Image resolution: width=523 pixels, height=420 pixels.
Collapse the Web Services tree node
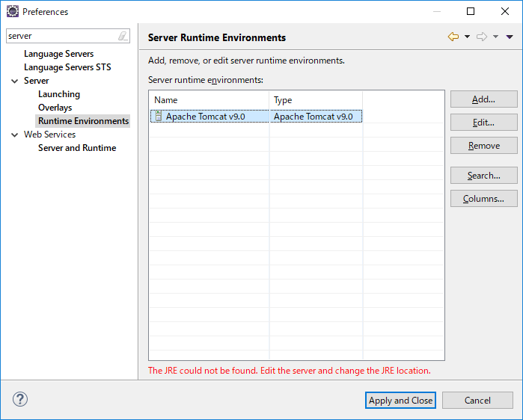15,135
